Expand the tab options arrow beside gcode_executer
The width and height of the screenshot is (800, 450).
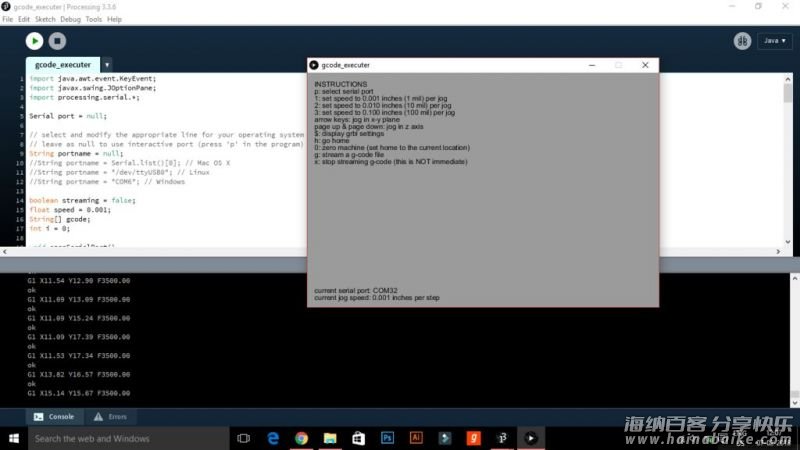click(x=107, y=65)
